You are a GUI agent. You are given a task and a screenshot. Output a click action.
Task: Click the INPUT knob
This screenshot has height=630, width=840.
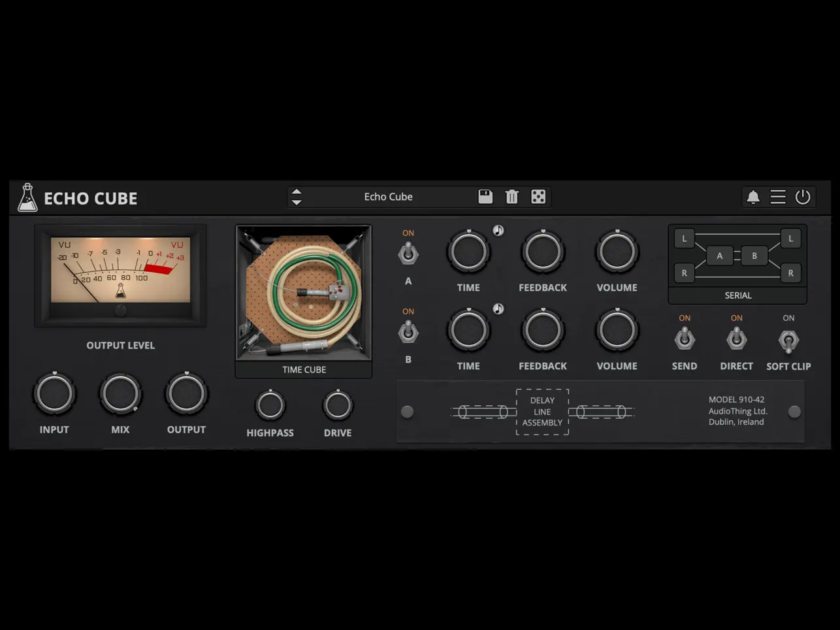pyautogui.click(x=55, y=394)
